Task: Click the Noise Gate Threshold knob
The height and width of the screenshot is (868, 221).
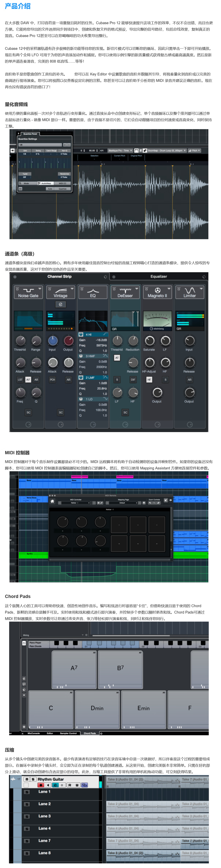Action: (20, 341)
